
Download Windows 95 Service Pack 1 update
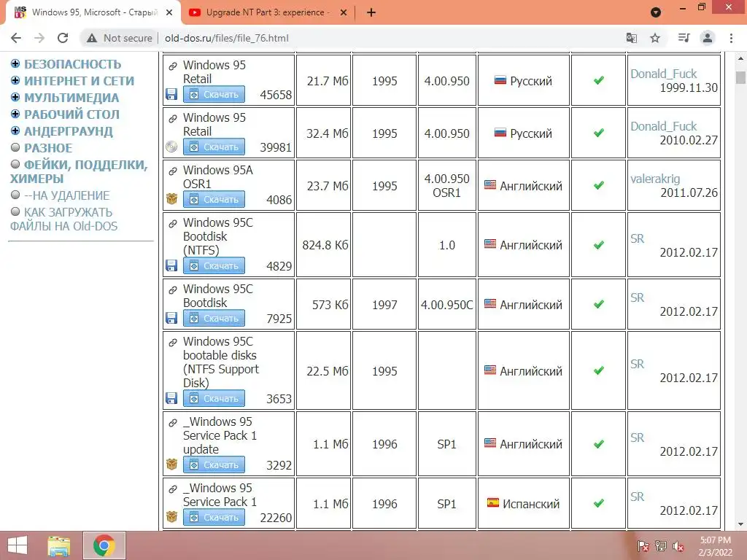214,464
